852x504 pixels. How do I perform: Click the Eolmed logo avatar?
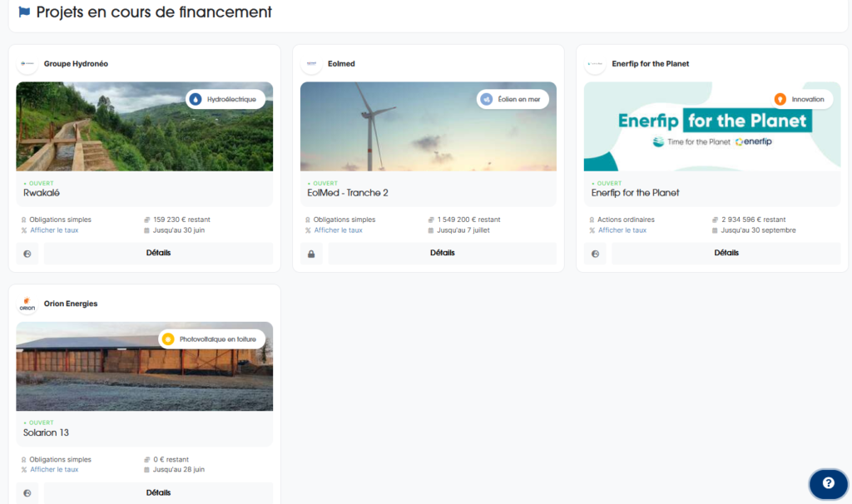point(311,63)
